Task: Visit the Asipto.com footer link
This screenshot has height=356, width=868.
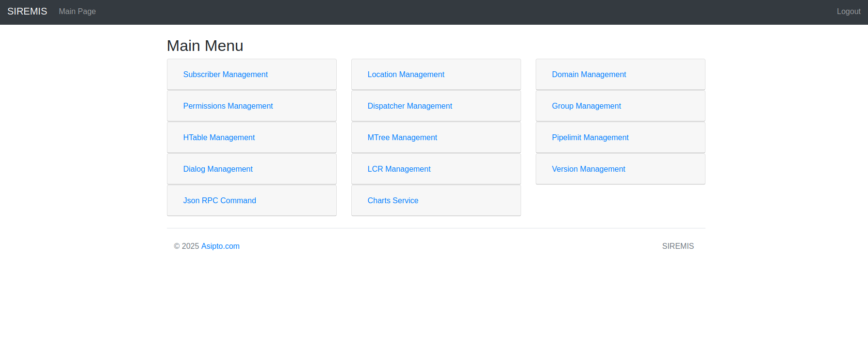Action: point(220,246)
